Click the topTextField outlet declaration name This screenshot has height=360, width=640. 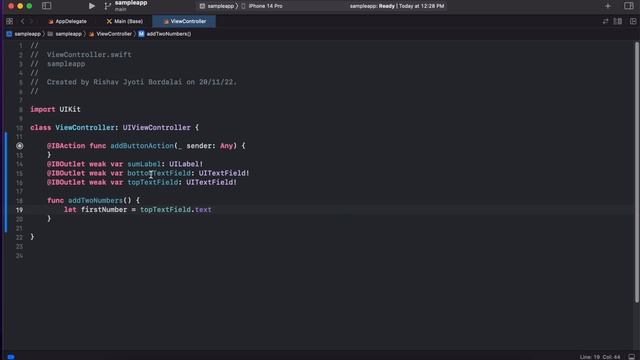(x=153, y=182)
